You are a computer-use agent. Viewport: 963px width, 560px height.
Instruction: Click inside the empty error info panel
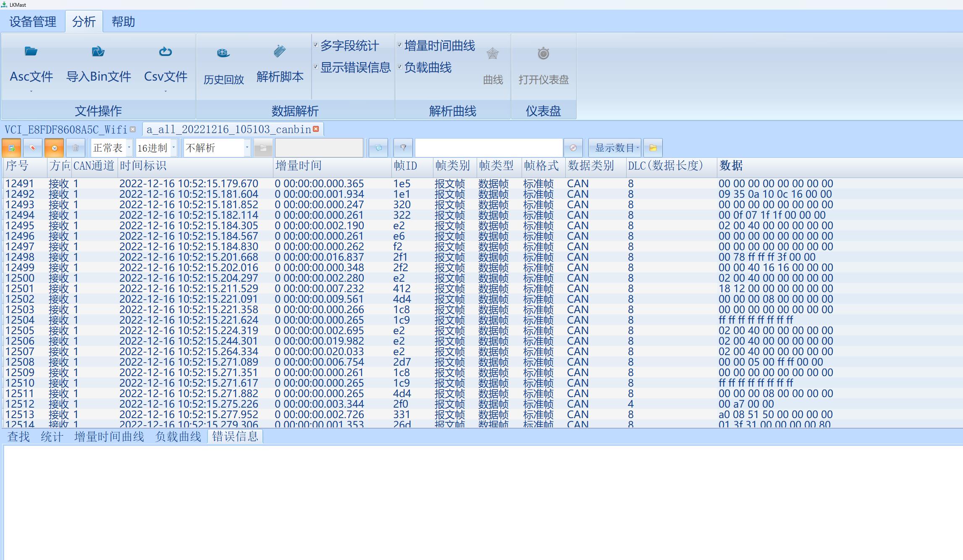[483, 502]
